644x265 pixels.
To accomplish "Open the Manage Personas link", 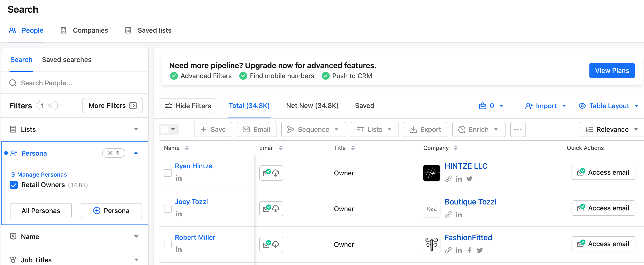I will [x=42, y=174].
